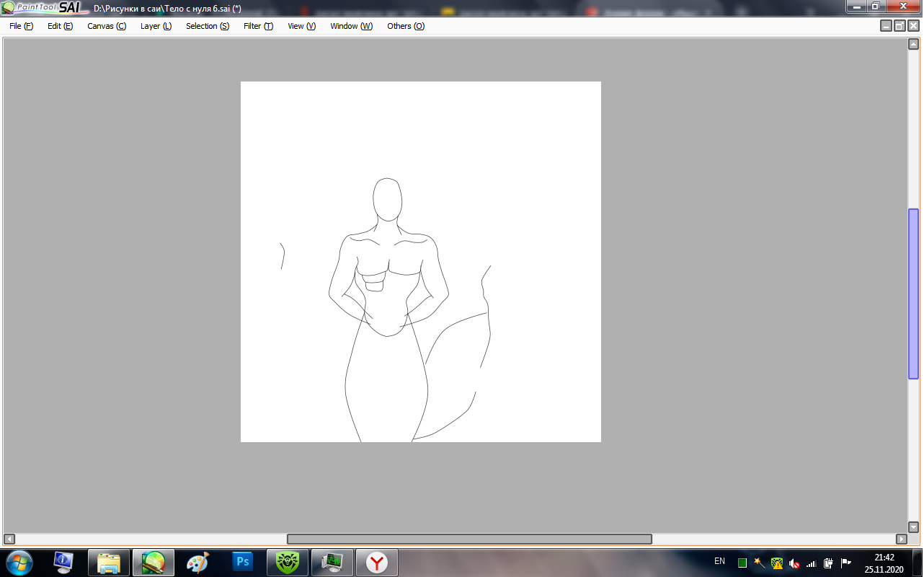Image resolution: width=924 pixels, height=577 pixels.
Task: Open the File menu
Action: (x=21, y=26)
